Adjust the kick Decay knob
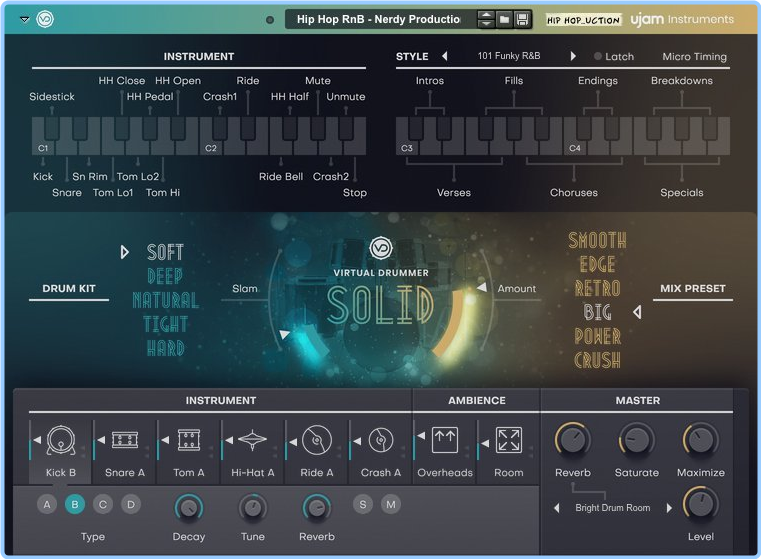Screen dimensions: 761x559 click(189, 508)
